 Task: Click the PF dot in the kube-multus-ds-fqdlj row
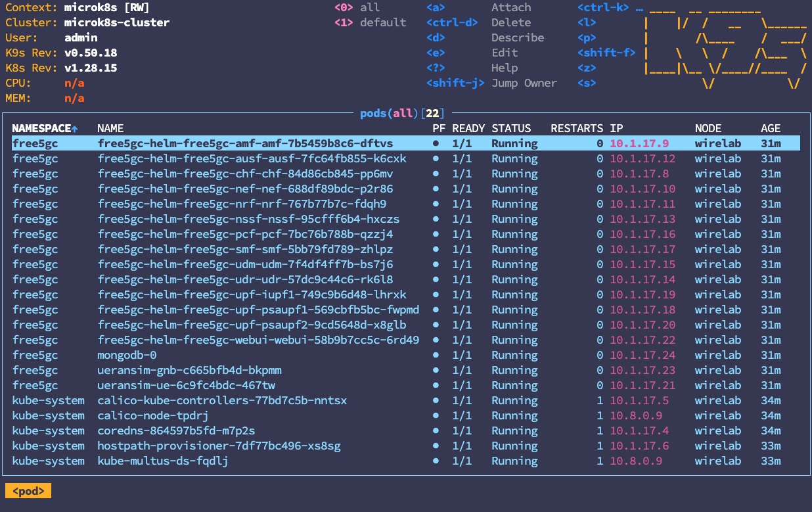[x=436, y=461]
